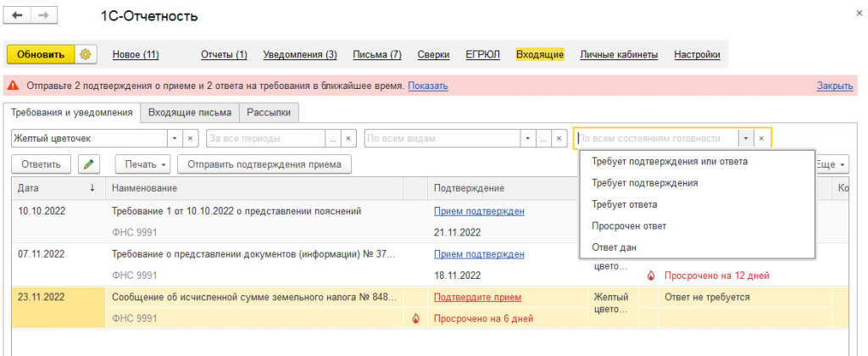Expand the По всем видам dropdown arrow

(x=527, y=138)
